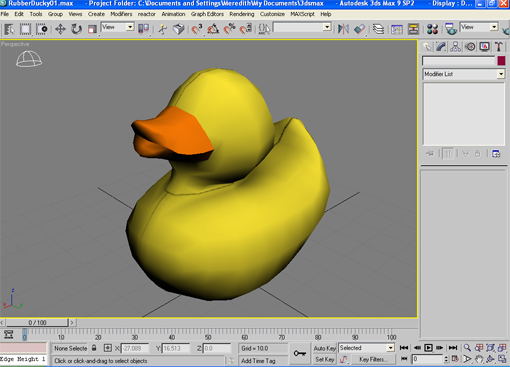
Task: Click the time slider left arrow
Action: coord(2,323)
